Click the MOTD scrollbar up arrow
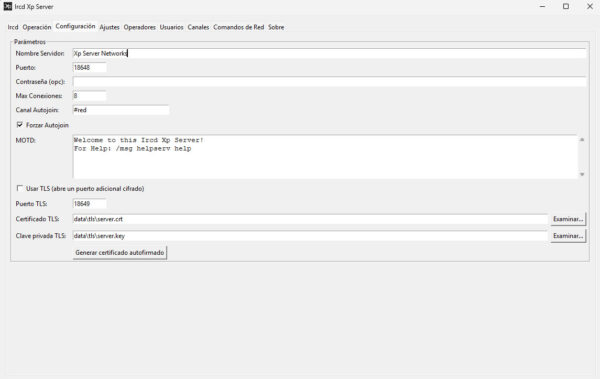 [582, 140]
